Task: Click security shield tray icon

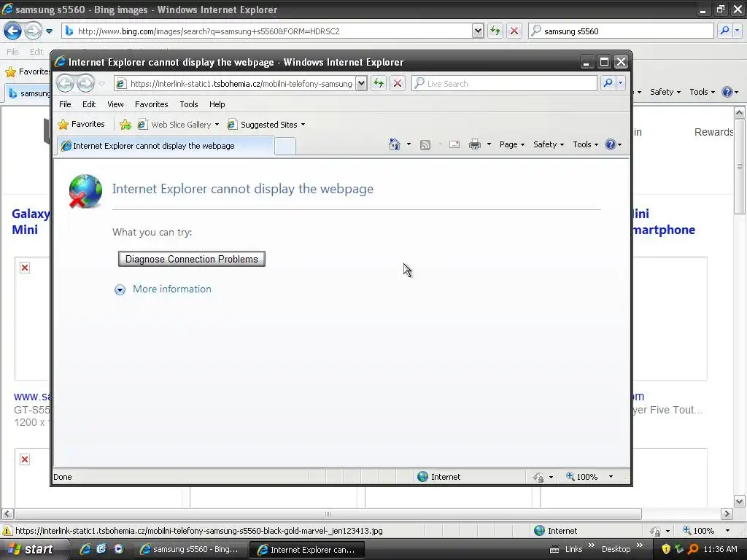Action: 666,549
